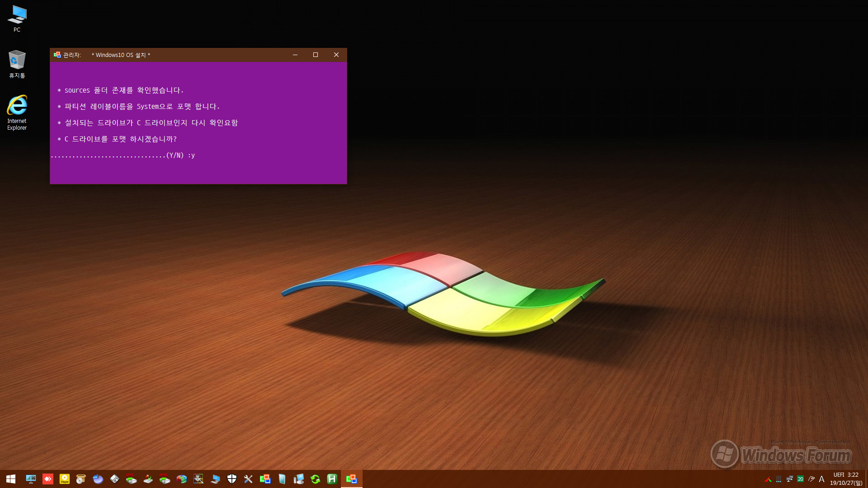868x488 pixels.
Task: Launch the red AnyDesk taskbar icon
Action: [48, 479]
